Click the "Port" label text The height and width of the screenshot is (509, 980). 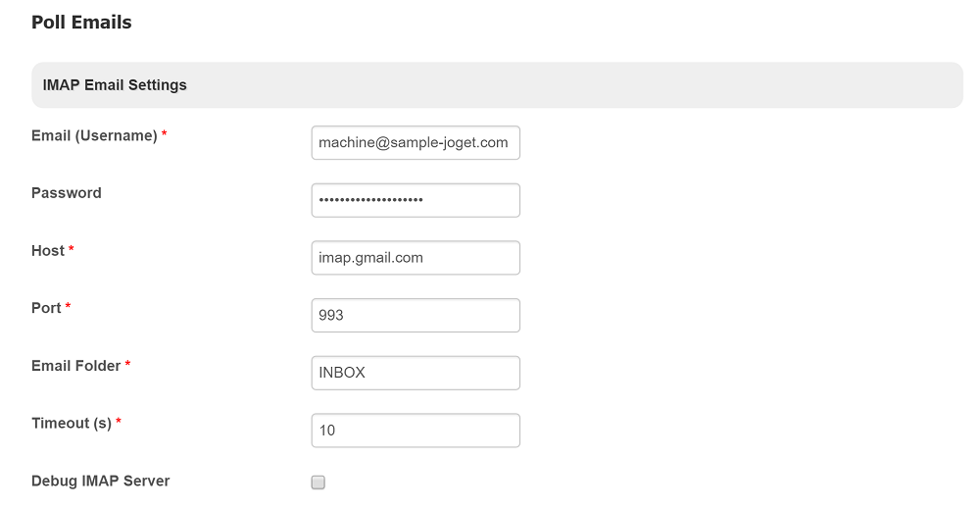46,308
